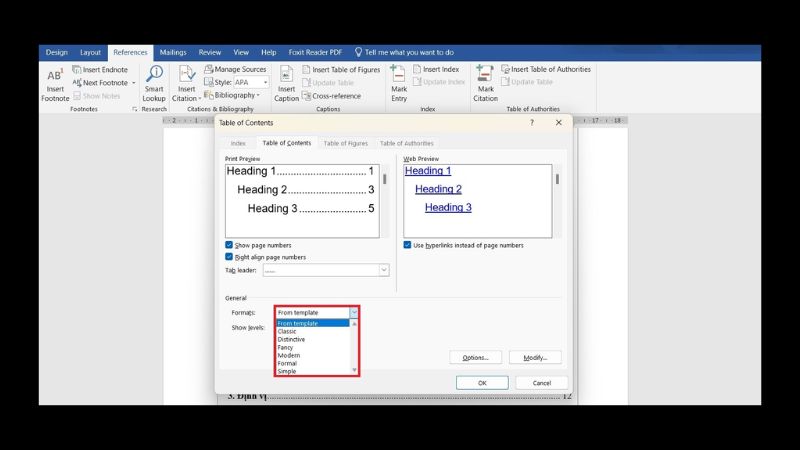Open the Mailings ribbon tab
800x450 pixels.
[173, 52]
